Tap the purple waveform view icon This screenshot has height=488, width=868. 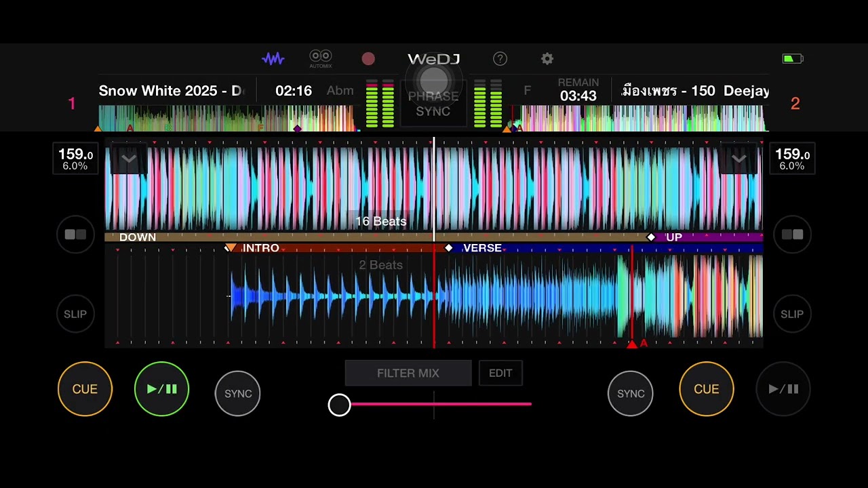click(273, 59)
